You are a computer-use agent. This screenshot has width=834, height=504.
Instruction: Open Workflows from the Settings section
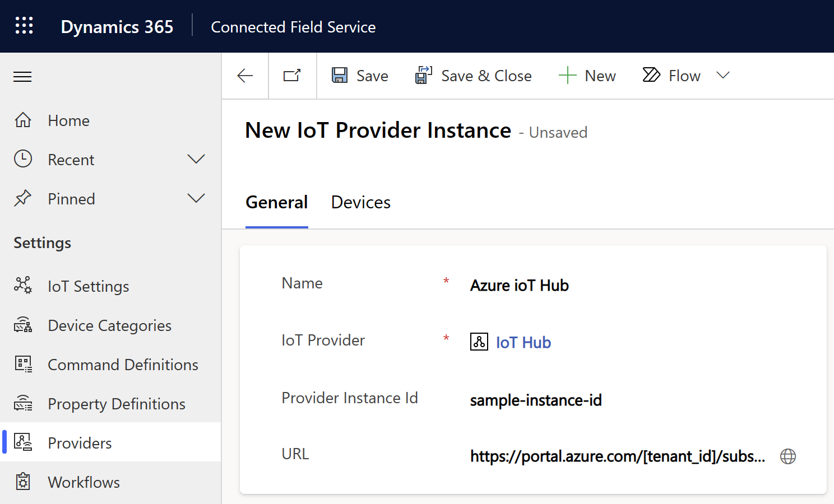tap(84, 482)
